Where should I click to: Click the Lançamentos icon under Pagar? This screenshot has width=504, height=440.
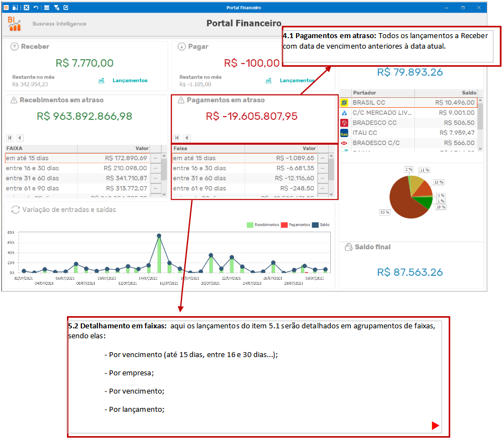click(x=268, y=81)
